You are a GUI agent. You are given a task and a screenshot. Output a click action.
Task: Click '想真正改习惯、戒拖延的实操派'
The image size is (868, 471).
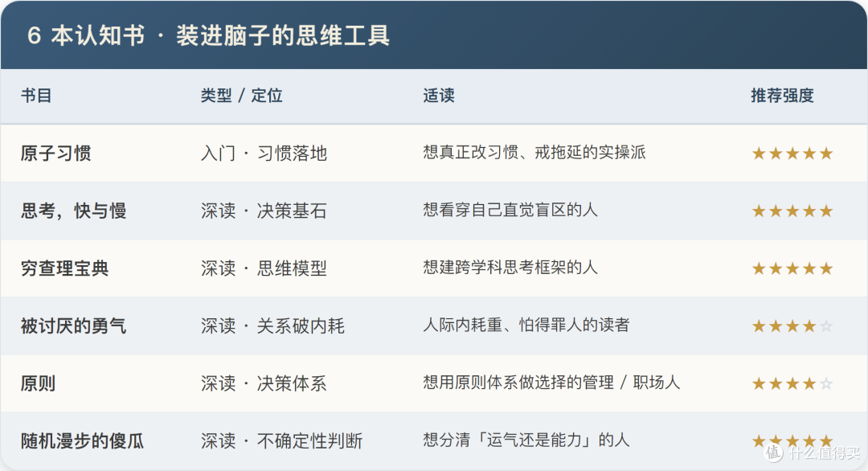tap(534, 152)
